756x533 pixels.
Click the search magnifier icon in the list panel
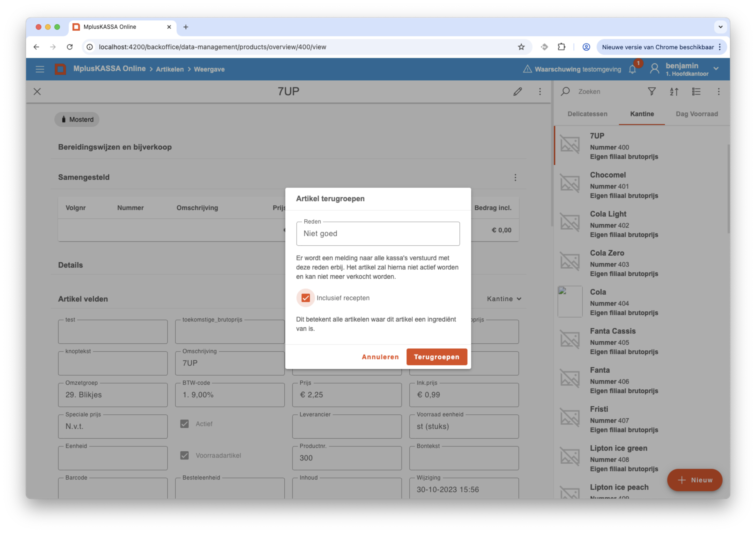[x=565, y=92]
